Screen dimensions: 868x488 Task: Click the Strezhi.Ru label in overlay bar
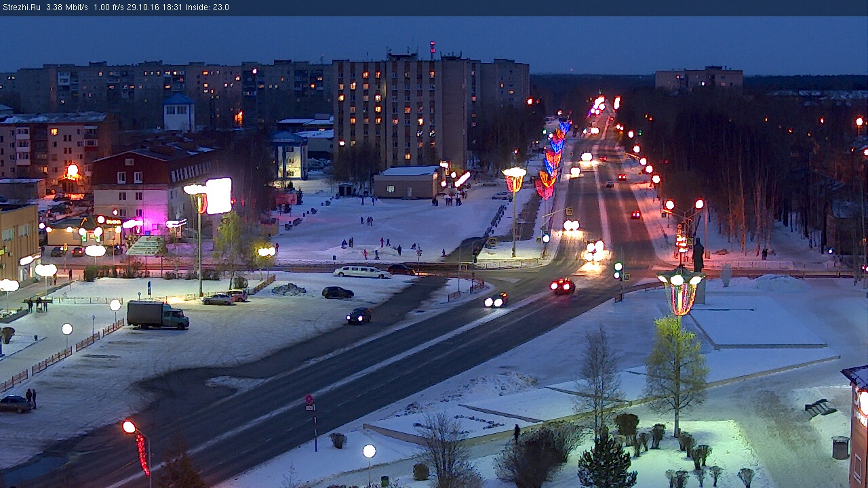[x=22, y=7]
